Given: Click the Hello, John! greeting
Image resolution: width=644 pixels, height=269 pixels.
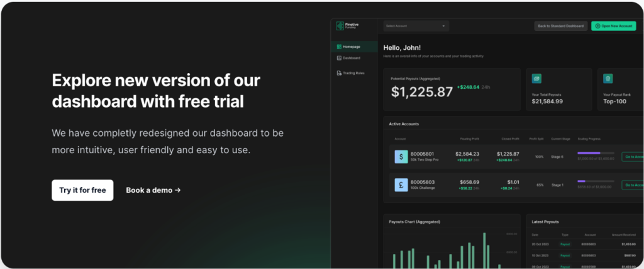Looking at the screenshot, I should 402,48.
